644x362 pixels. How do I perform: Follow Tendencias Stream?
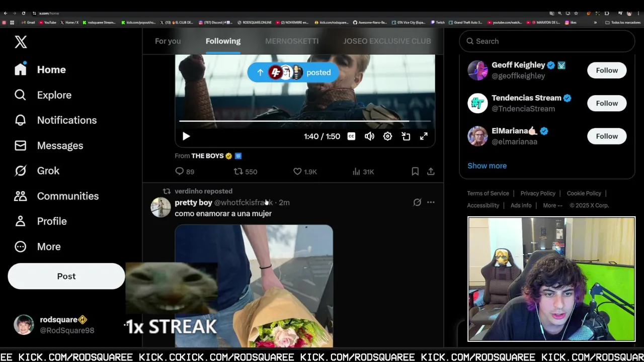tap(607, 103)
